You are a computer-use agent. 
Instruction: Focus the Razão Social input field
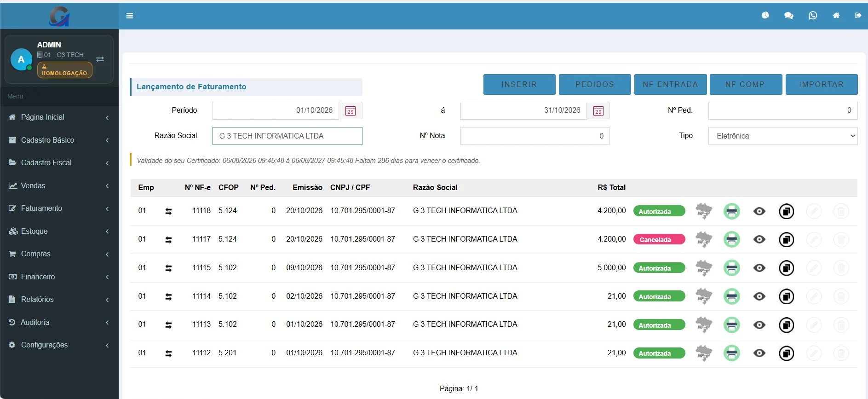(x=287, y=136)
